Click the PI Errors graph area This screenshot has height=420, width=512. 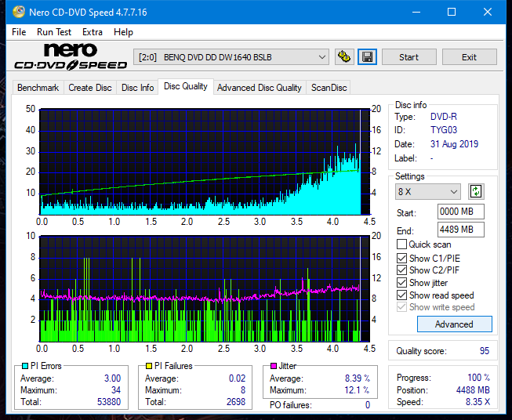pos(205,161)
